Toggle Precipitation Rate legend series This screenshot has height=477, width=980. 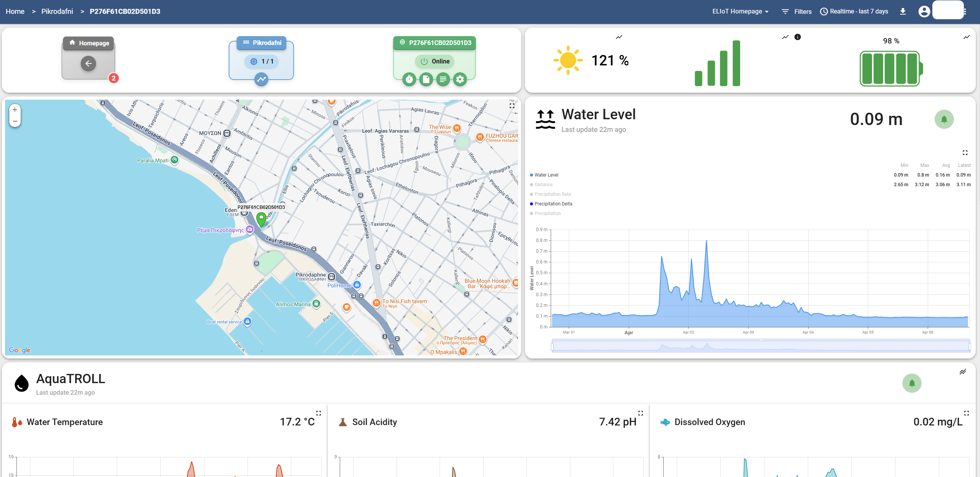(x=552, y=194)
